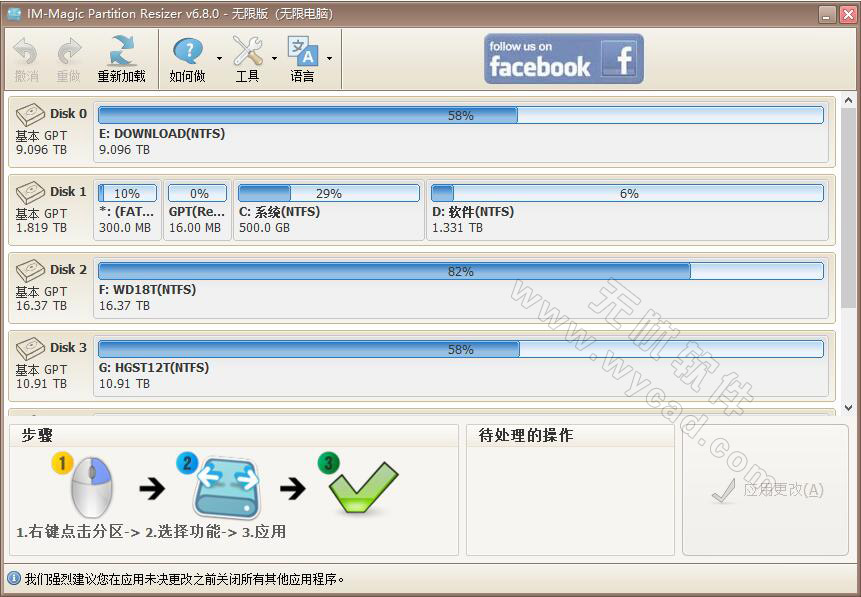Click the 500.0 GB size of C: partition
The width and height of the screenshot is (861, 597).
point(264,227)
